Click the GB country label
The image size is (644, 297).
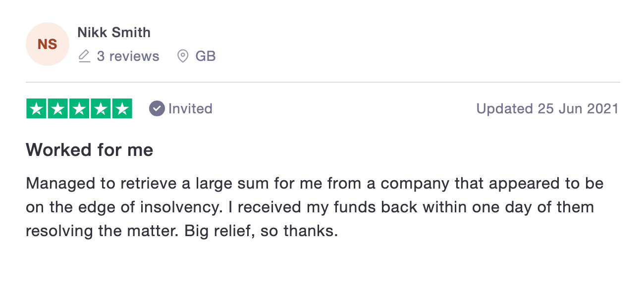pyautogui.click(x=206, y=56)
